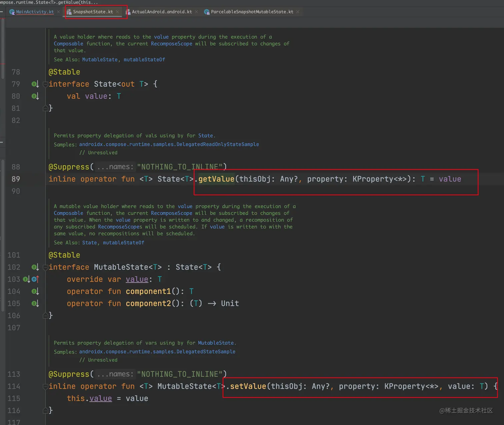Click implemented gutter icon on line 79
Viewport: 504px width, 425px height.
tap(35, 84)
